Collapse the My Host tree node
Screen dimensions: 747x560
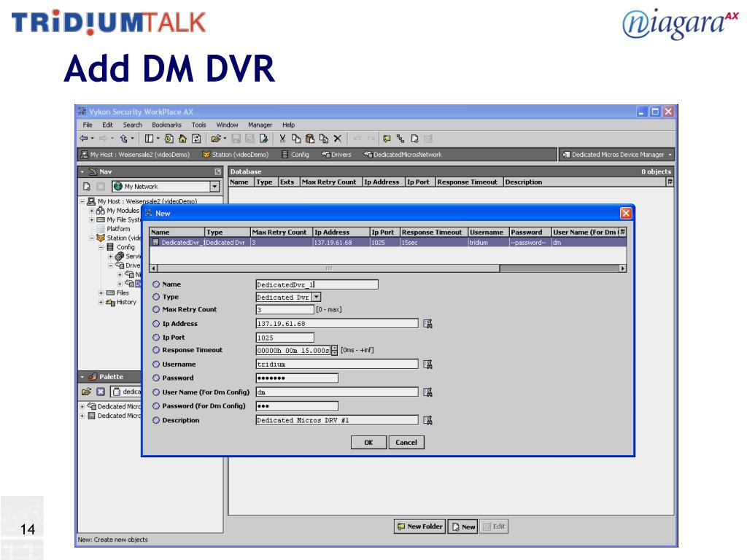click(82, 201)
